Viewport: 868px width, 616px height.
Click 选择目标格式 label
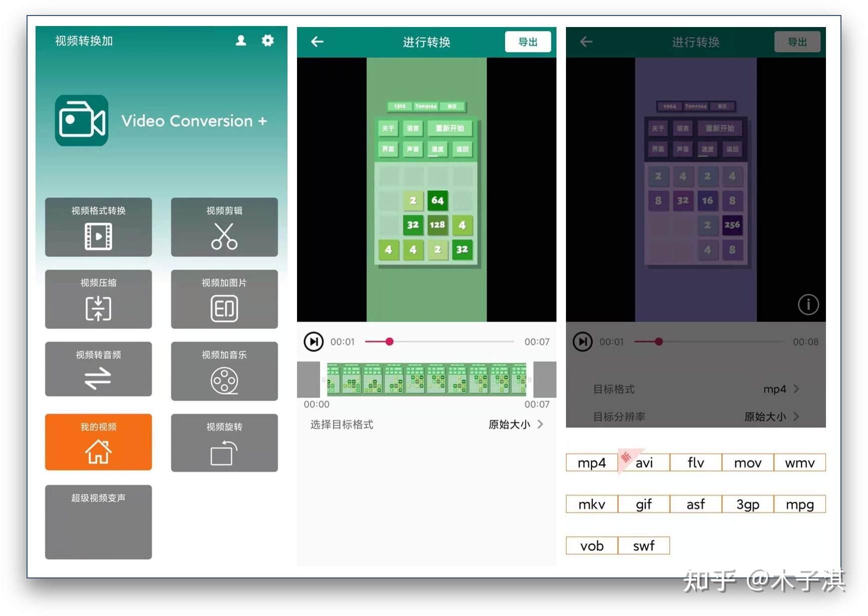(x=342, y=425)
